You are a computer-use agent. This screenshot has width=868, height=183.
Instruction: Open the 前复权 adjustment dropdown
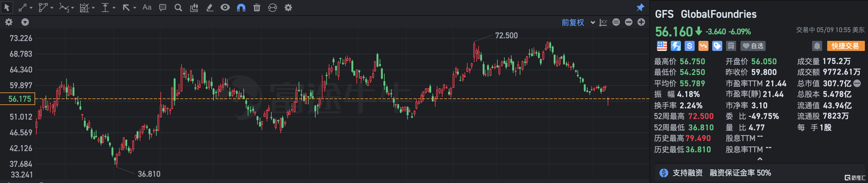(x=578, y=22)
